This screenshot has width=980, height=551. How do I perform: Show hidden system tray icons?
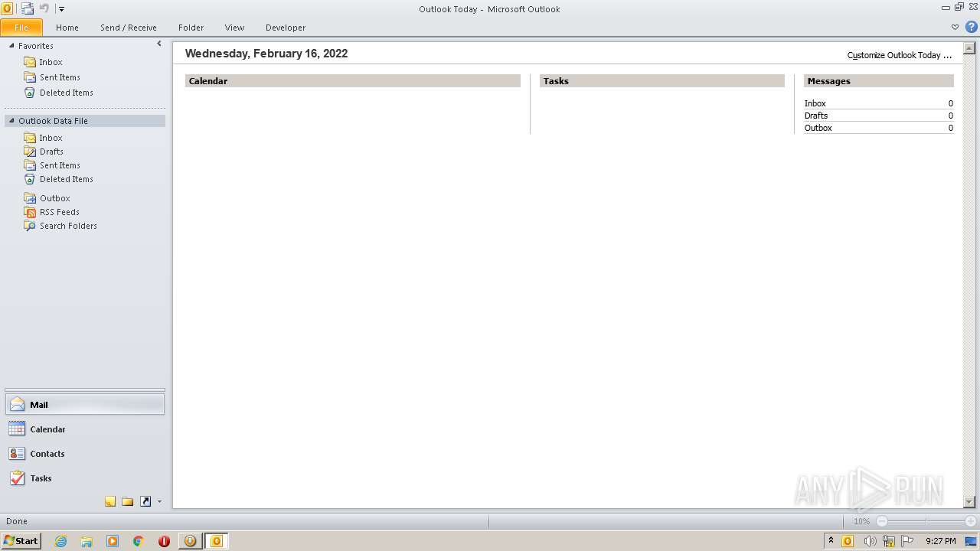point(831,540)
